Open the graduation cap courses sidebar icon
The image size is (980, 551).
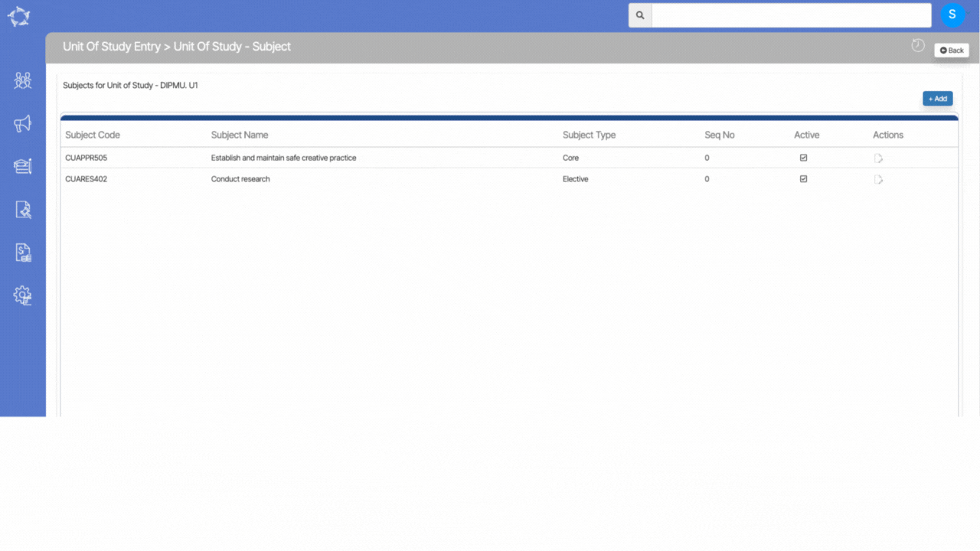tap(22, 166)
